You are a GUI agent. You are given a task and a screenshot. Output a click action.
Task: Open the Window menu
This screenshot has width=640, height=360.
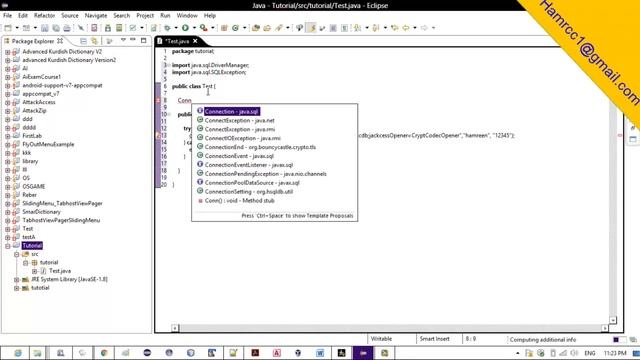187,16
